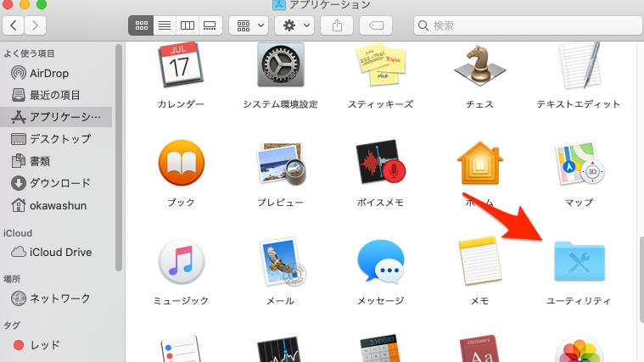Screen dimensions: 644x362
Task: Select 最近の項目 in the sidebar
Action: tap(56, 95)
